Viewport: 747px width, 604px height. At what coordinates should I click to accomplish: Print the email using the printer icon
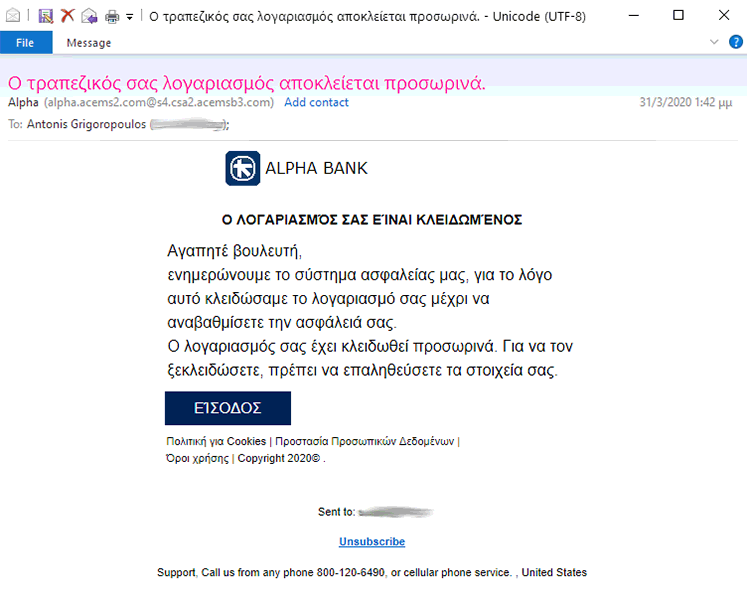tap(112, 17)
